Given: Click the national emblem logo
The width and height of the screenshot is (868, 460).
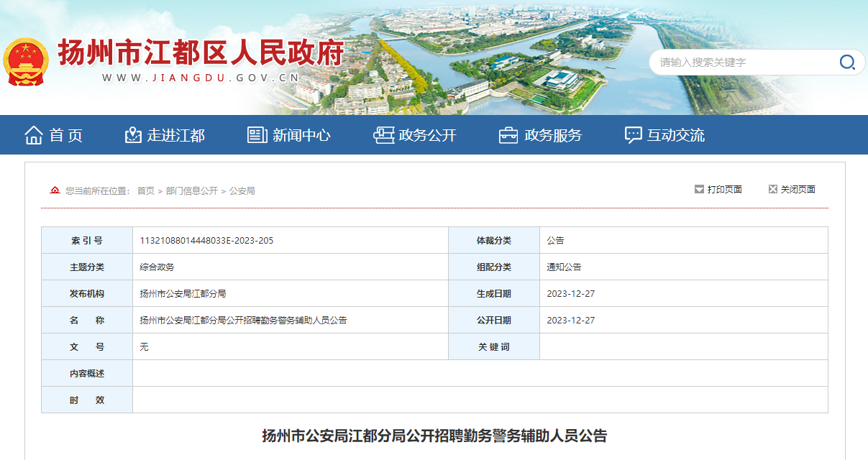Looking at the screenshot, I should [25, 62].
